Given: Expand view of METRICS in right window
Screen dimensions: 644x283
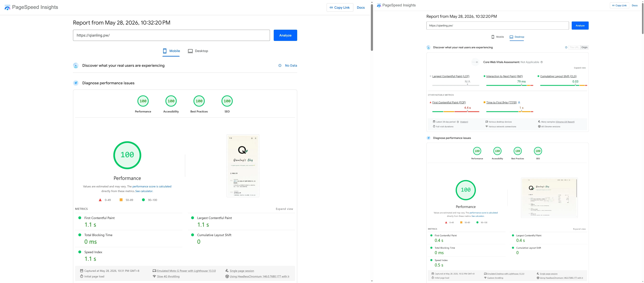Looking at the screenshot, I should (579, 229).
